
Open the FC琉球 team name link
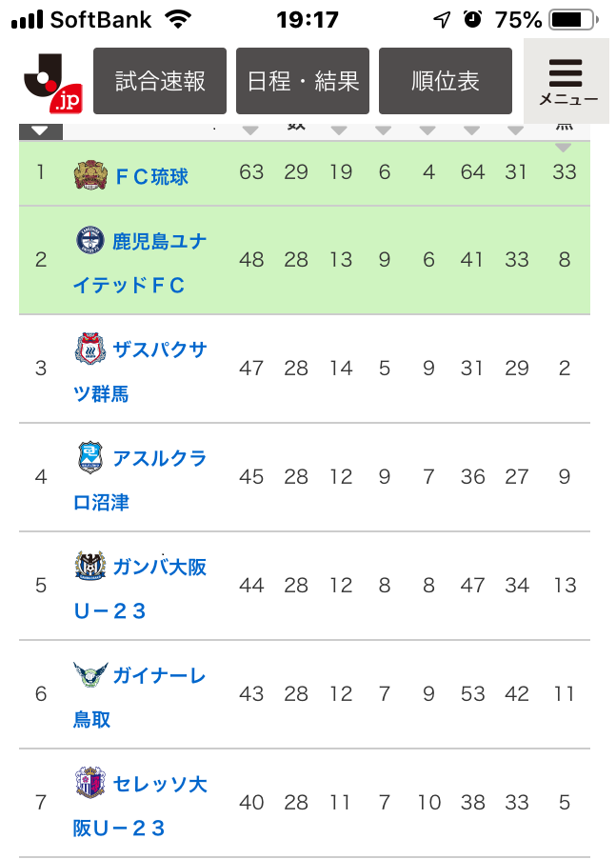[152, 176]
